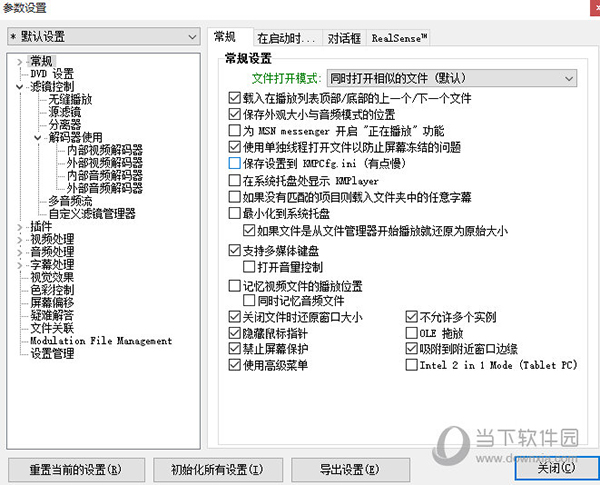Select 自定义滤镜管理器 tree item
600x485 pixels.
click(92, 214)
